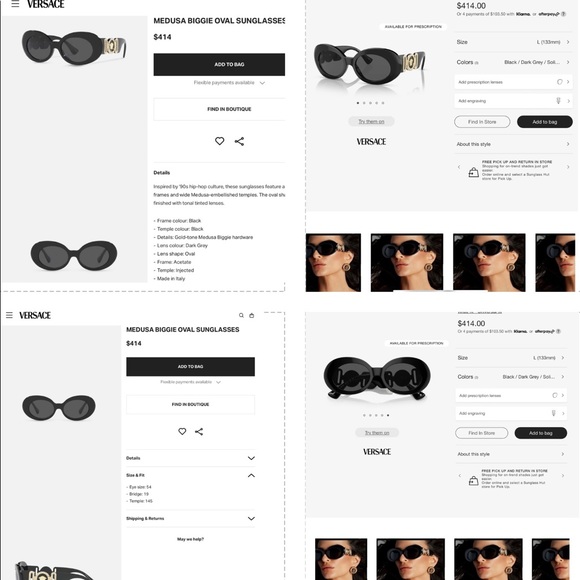Screen dimensions: 580x580
Task: Click engraving pen icon in row beside folded sunglasses
Action: (553, 413)
